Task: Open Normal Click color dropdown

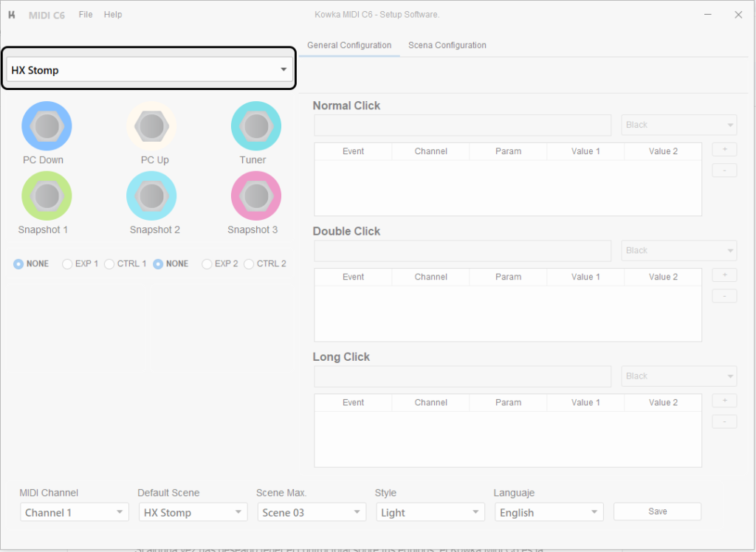Action: pos(679,125)
